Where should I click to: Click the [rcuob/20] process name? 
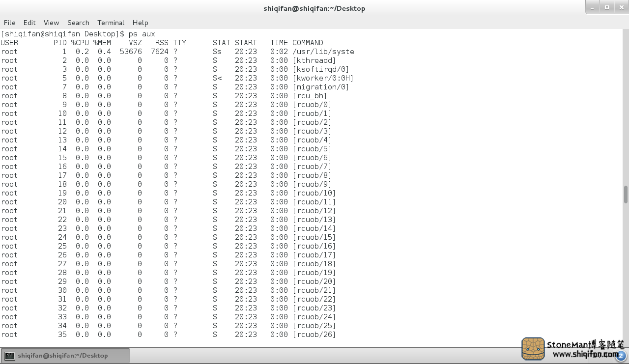(x=314, y=281)
